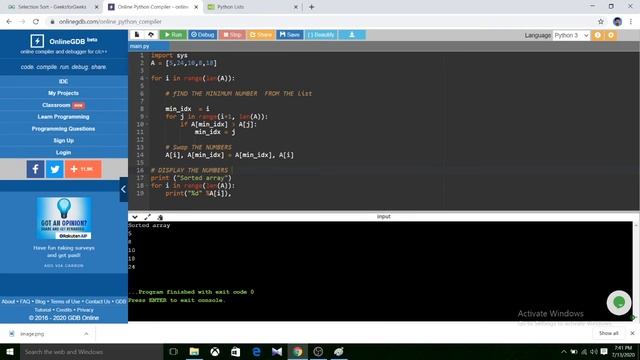The width and height of the screenshot is (640, 360).
Task: Open Programming Questions link
Action: 63,129
